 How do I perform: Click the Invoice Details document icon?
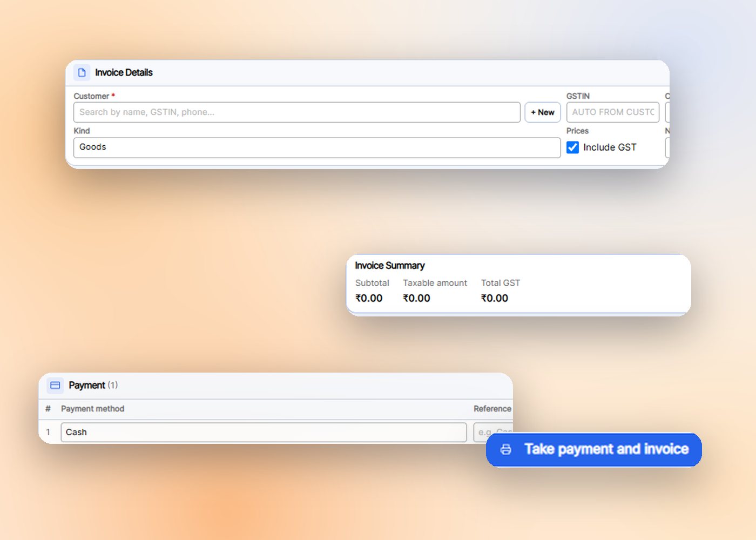point(82,72)
